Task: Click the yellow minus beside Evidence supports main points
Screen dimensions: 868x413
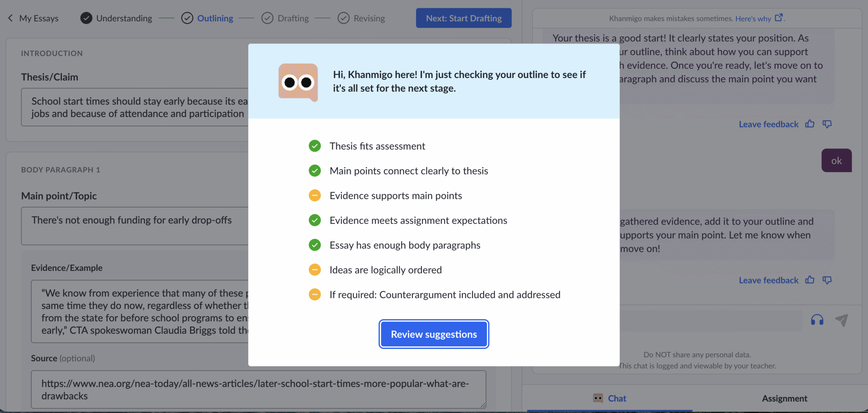Action: click(315, 195)
